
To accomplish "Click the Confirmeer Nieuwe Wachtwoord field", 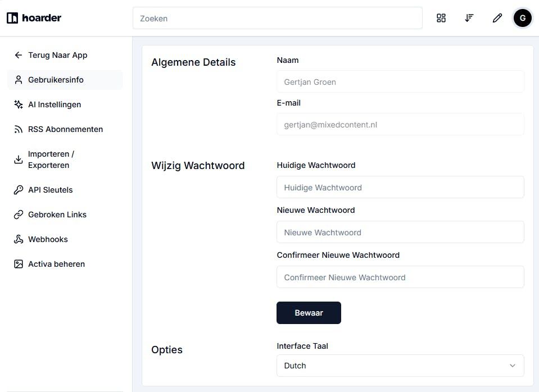I will tap(400, 277).
